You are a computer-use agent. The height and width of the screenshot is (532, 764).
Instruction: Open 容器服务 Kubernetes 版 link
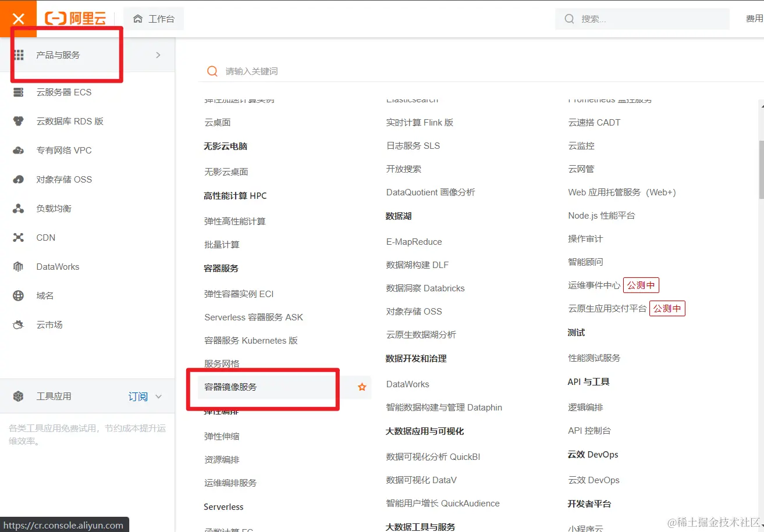click(251, 341)
